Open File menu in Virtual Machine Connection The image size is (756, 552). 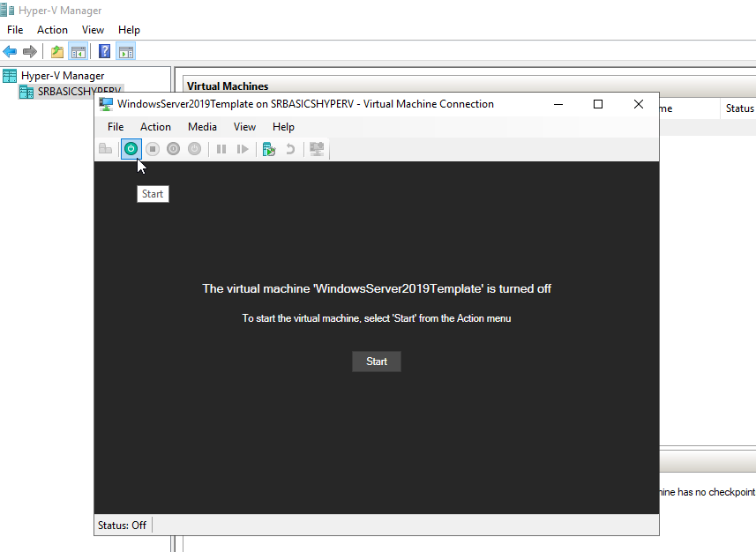(x=116, y=127)
